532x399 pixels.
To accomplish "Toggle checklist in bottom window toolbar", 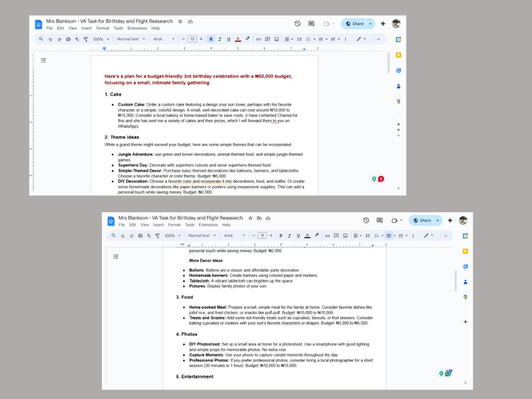I will point(378,236).
